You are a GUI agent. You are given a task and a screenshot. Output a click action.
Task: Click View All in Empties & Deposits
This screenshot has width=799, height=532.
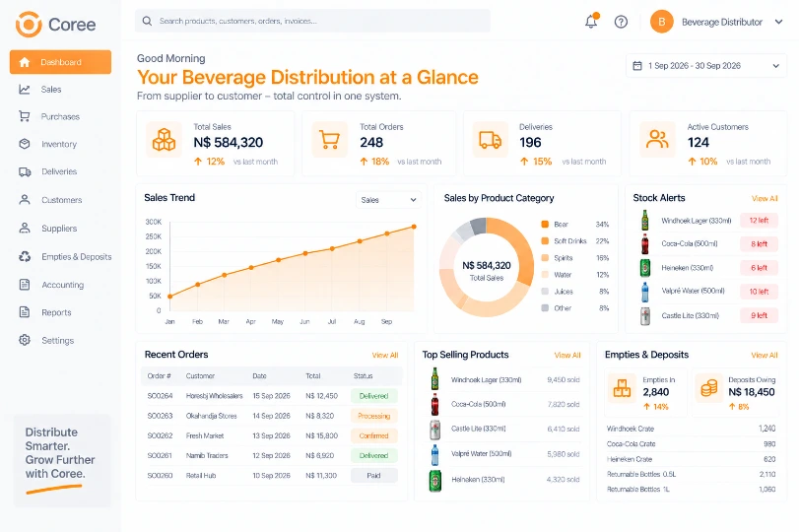click(x=764, y=355)
